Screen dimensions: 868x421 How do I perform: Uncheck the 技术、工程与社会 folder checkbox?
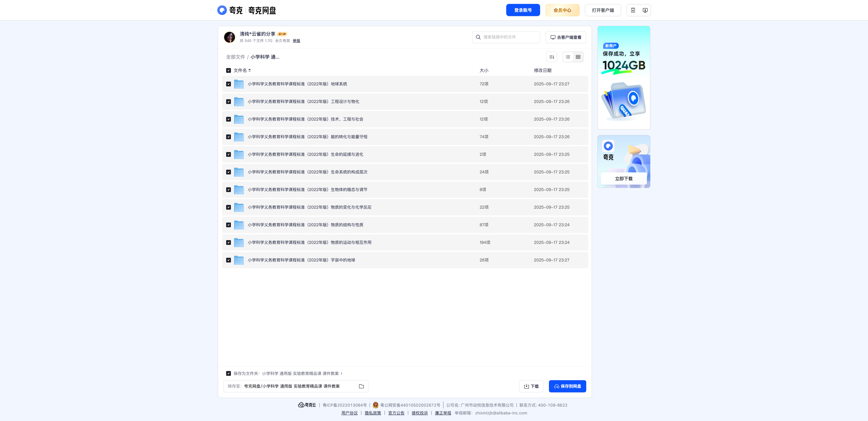click(x=229, y=119)
